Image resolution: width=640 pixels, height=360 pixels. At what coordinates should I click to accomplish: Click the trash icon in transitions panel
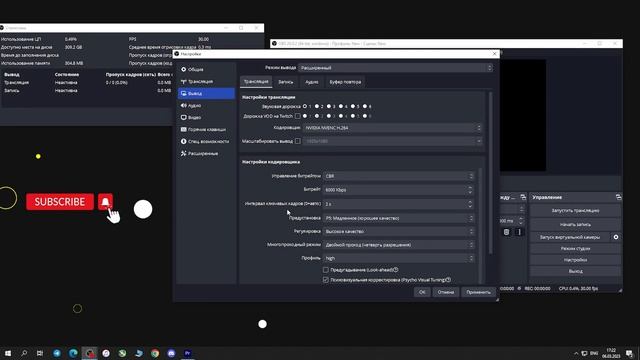click(x=506, y=232)
